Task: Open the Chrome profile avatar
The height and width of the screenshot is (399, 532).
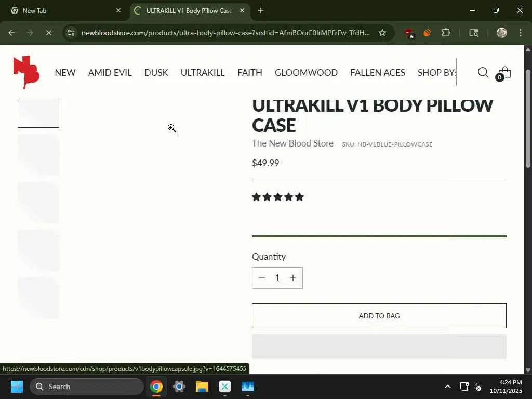Action: 502,33
